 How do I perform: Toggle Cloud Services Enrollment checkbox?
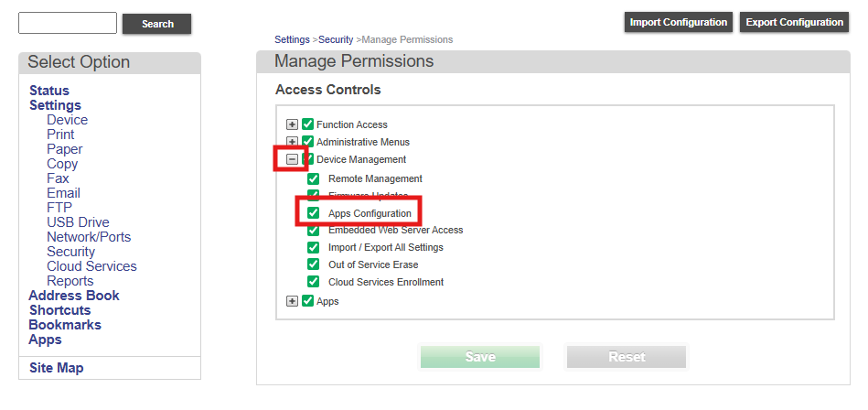pyautogui.click(x=314, y=282)
